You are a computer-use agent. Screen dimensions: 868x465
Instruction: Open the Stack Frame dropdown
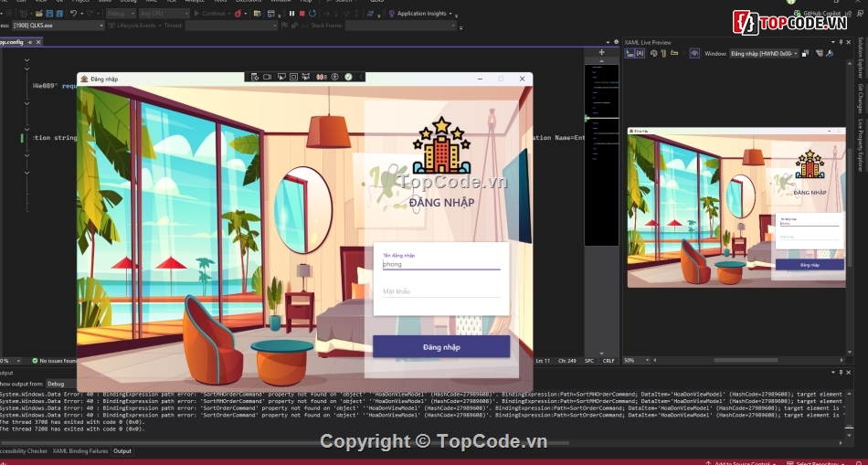pos(401,26)
